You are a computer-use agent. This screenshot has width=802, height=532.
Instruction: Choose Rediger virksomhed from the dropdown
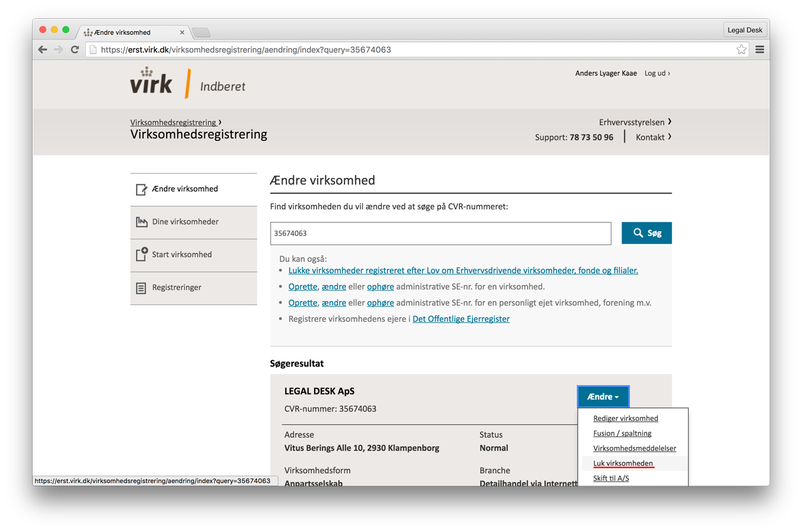[x=625, y=419]
